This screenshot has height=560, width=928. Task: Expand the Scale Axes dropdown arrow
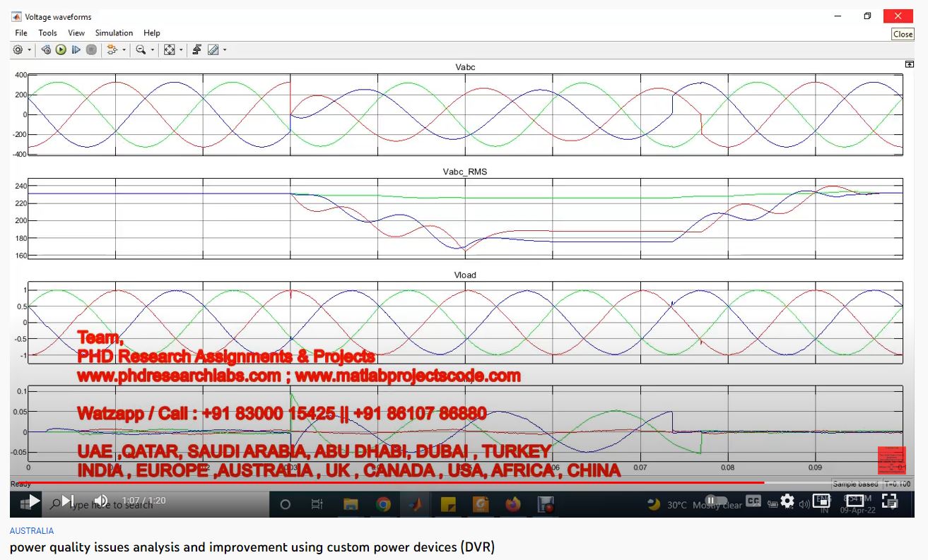tap(181, 49)
